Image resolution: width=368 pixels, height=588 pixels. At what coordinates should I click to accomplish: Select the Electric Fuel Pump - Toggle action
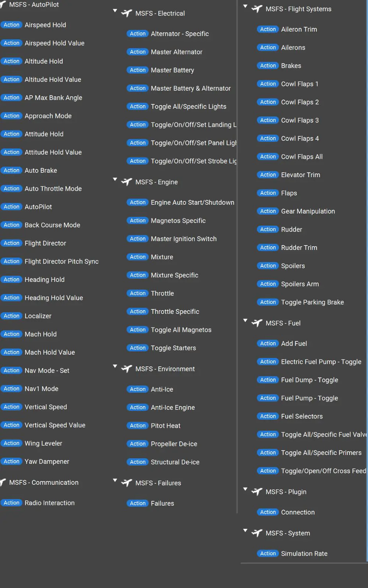[321, 362]
